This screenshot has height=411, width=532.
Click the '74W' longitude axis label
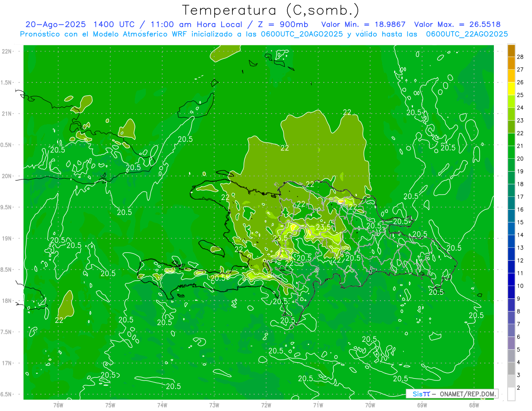pyautogui.click(x=162, y=405)
